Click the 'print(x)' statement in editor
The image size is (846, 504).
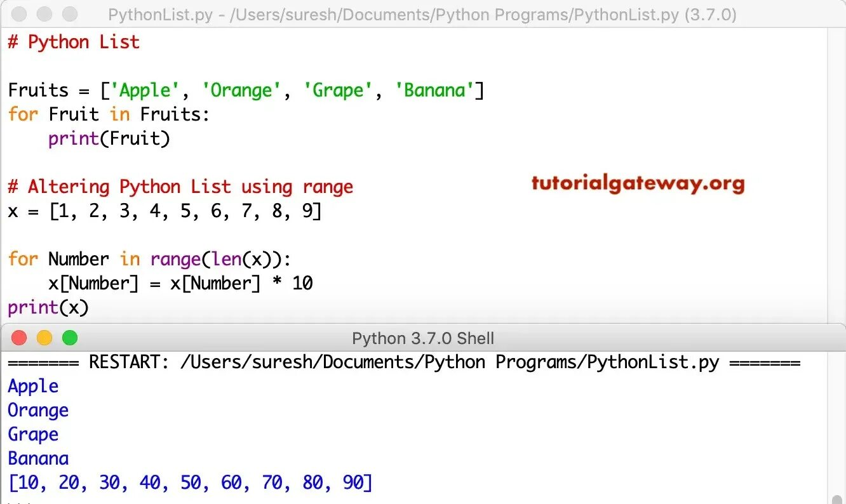coord(48,308)
